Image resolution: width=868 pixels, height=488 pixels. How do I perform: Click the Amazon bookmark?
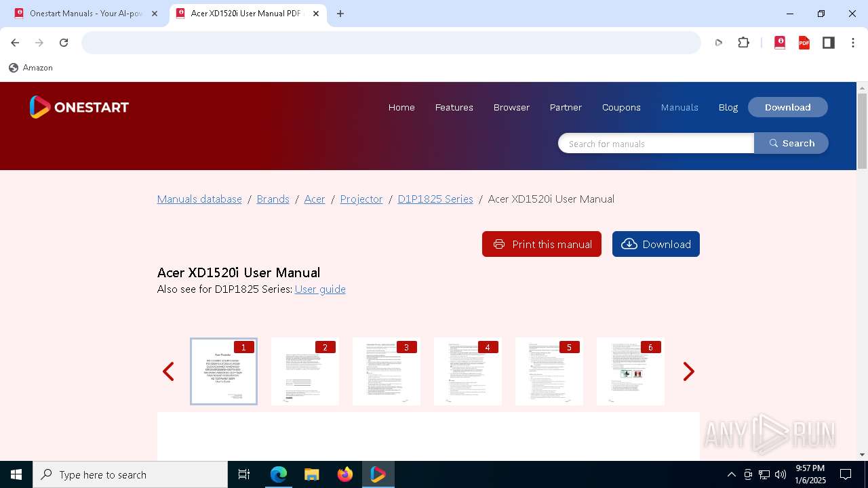click(31, 68)
